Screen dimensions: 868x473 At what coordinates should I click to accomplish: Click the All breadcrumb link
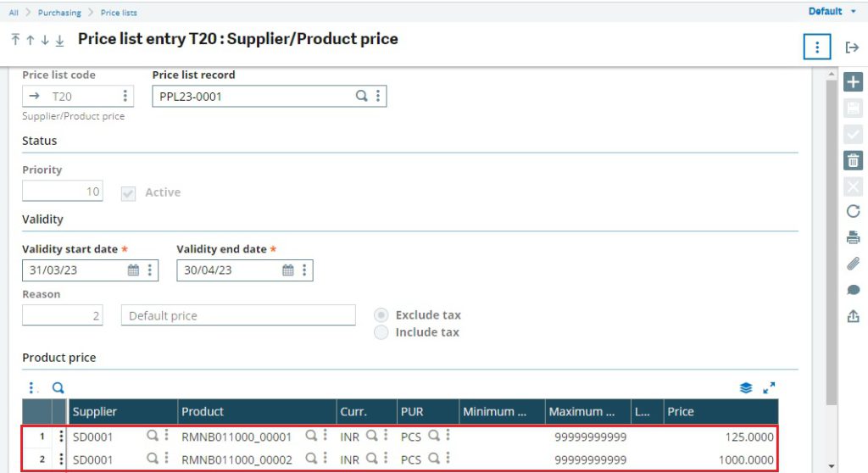tap(14, 12)
